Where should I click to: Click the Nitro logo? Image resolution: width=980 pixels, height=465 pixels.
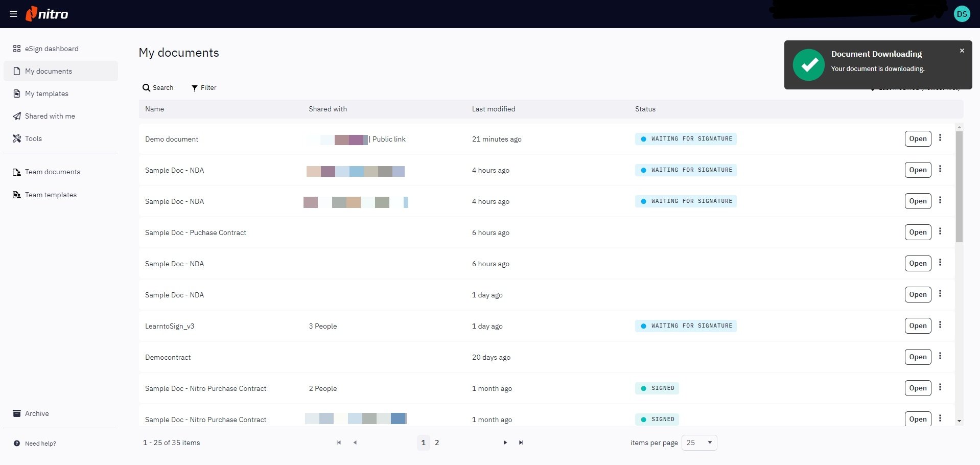(x=47, y=14)
